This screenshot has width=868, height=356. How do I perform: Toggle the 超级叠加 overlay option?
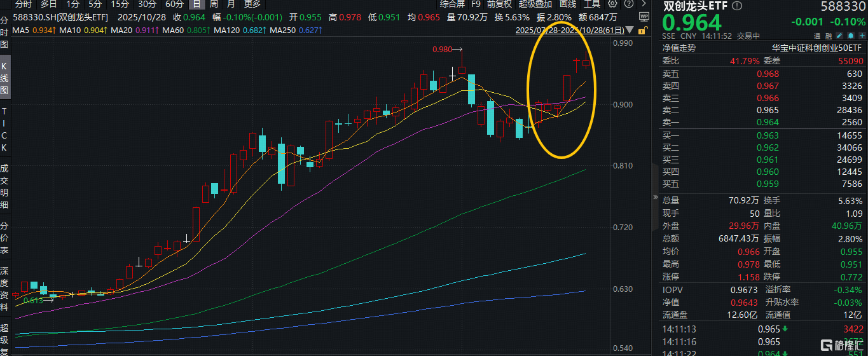click(535, 3)
